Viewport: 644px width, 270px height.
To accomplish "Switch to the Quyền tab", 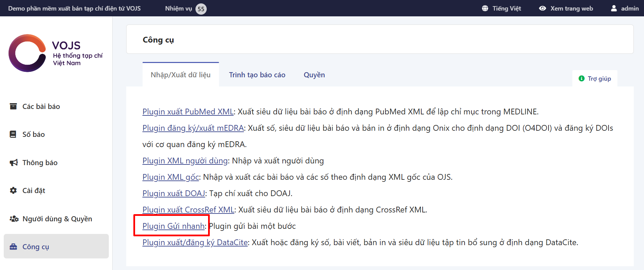I will point(314,75).
